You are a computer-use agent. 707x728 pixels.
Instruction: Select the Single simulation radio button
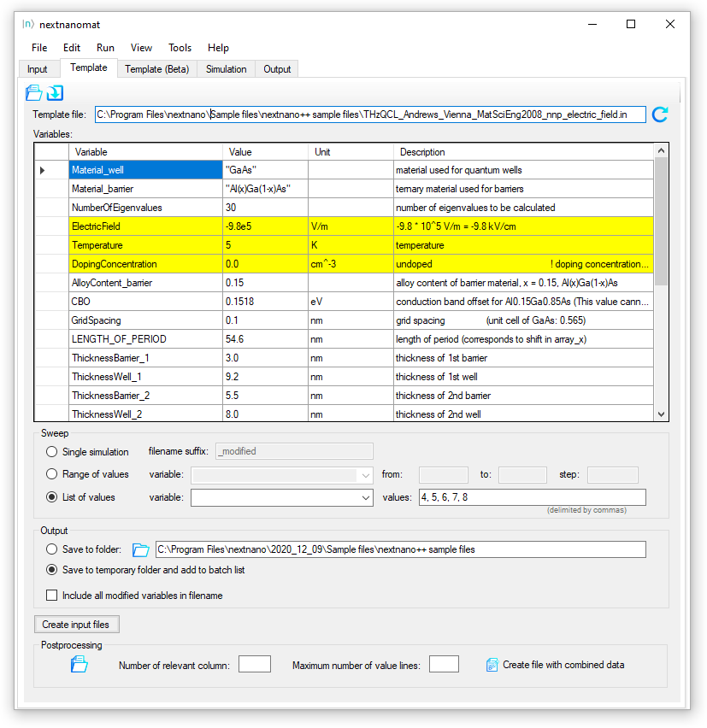pyautogui.click(x=52, y=451)
